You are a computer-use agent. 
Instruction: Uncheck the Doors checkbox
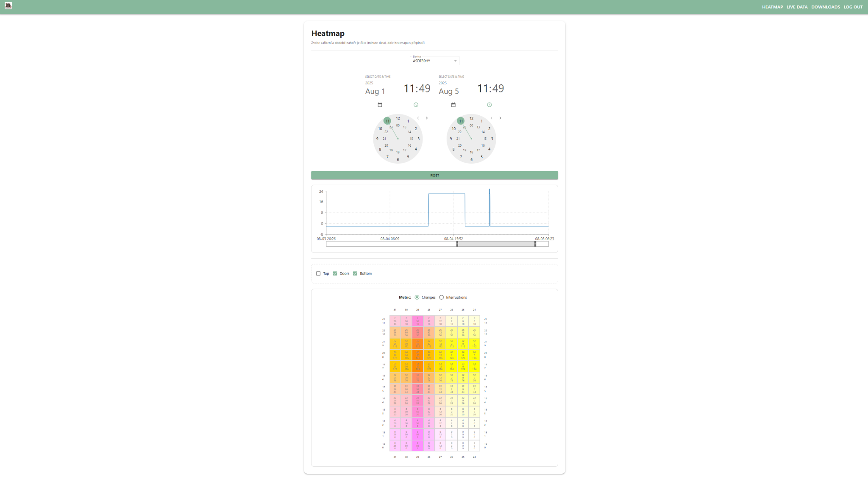pos(335,274)
